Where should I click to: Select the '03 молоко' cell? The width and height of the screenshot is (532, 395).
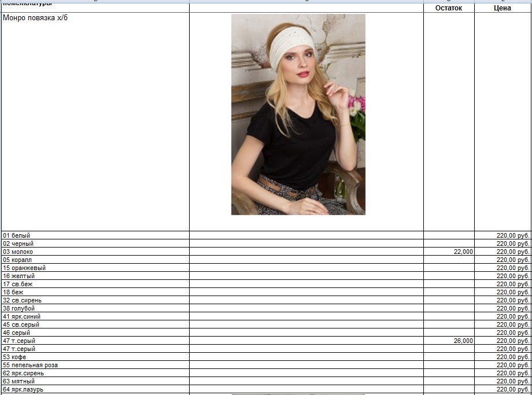tap(95, 252)
